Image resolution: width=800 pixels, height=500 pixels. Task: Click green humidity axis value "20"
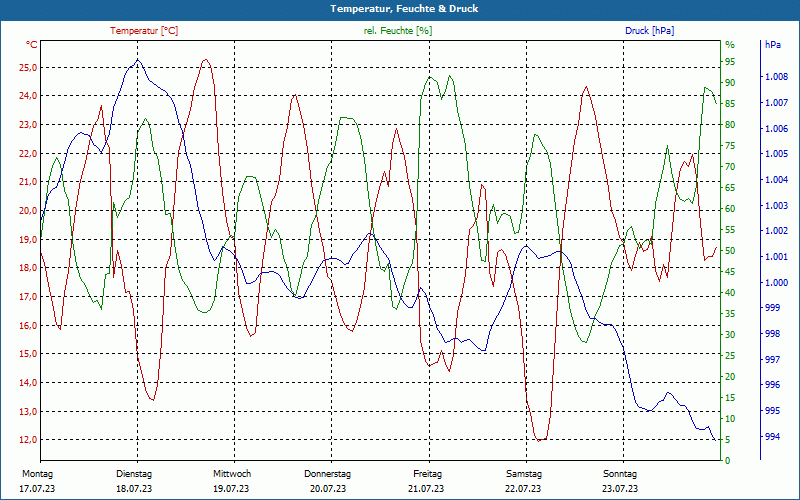(730, 377)
